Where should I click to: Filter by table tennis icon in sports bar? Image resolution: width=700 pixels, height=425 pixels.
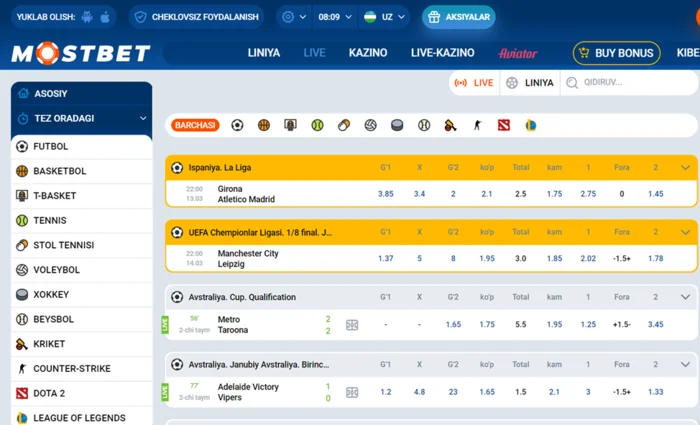click(344, 125)
